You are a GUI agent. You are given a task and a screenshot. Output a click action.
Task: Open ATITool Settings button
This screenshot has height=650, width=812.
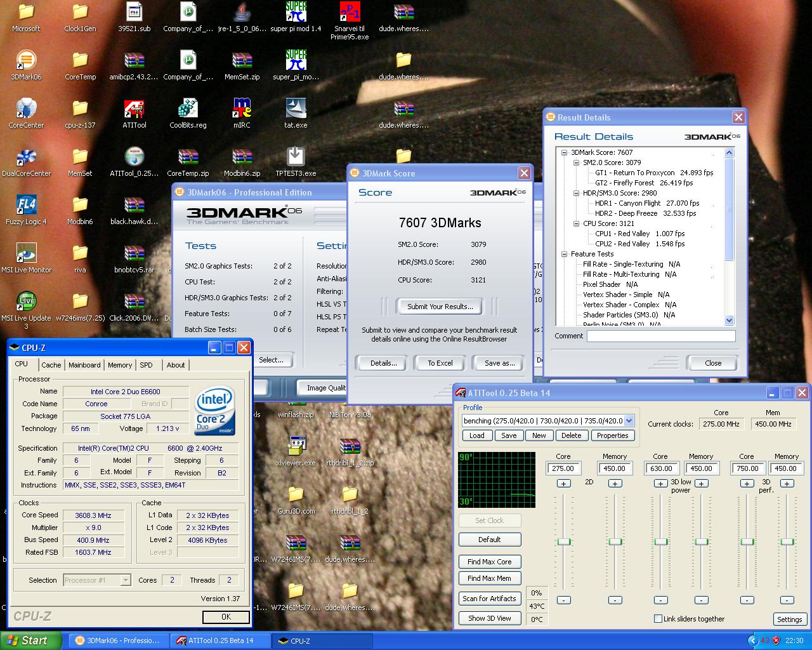click(789, 619)
